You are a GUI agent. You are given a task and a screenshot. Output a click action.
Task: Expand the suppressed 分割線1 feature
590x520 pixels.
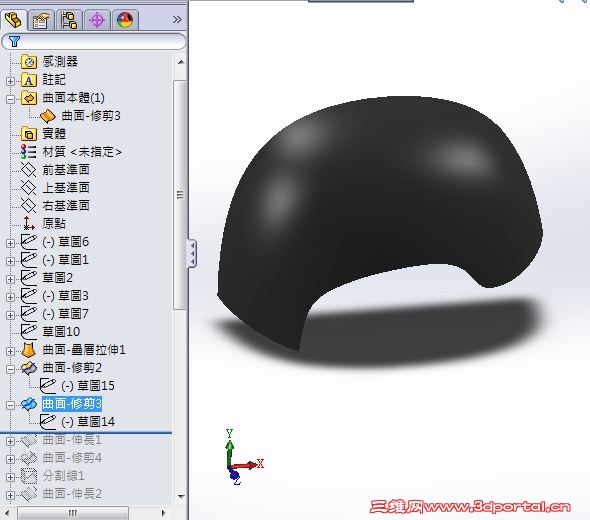pyautogui.click(x=11, y=477)
